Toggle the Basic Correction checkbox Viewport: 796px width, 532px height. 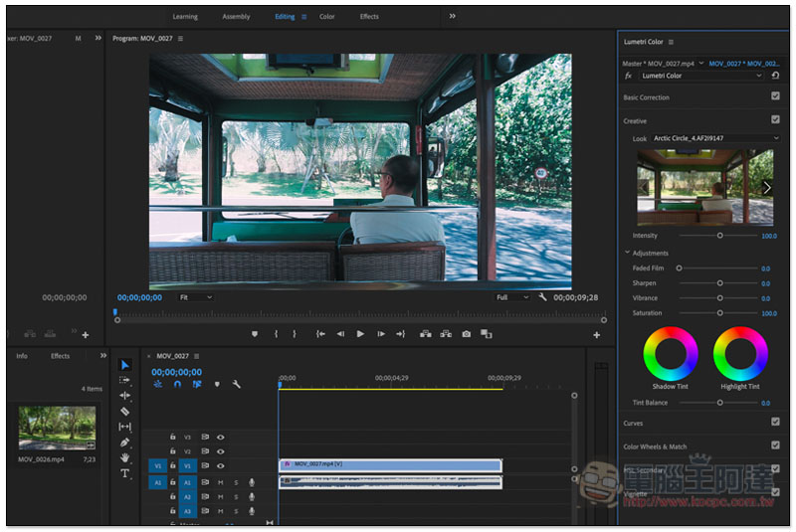[x=775, y=95]
